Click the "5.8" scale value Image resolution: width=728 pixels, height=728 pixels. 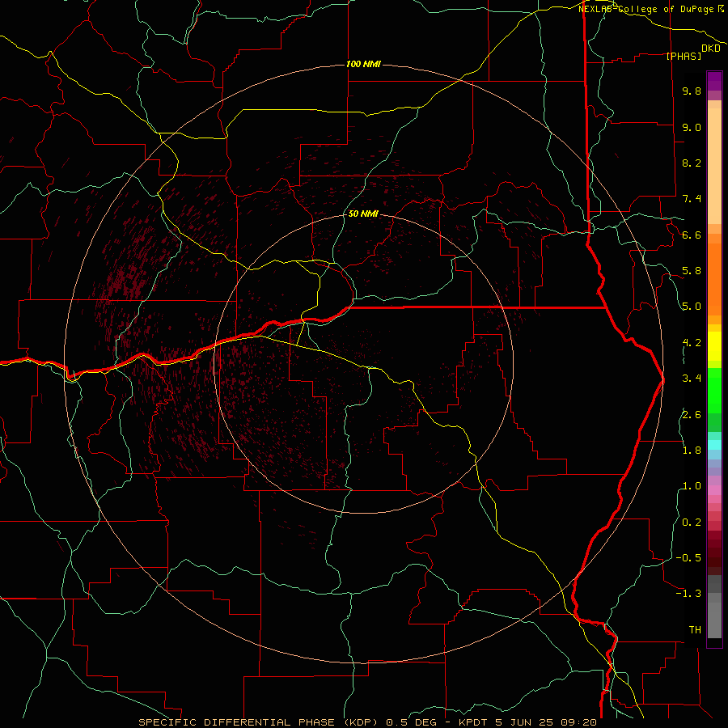[692, 271]
